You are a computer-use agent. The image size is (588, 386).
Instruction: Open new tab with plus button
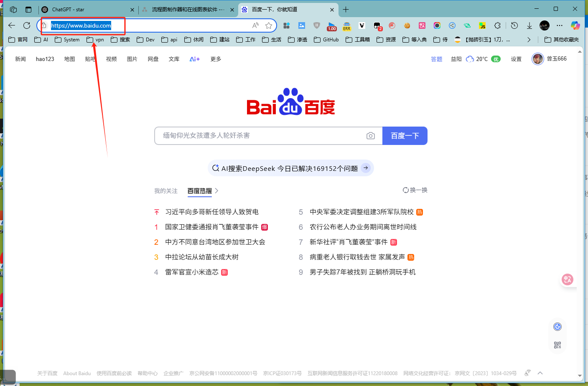[346, 9]
